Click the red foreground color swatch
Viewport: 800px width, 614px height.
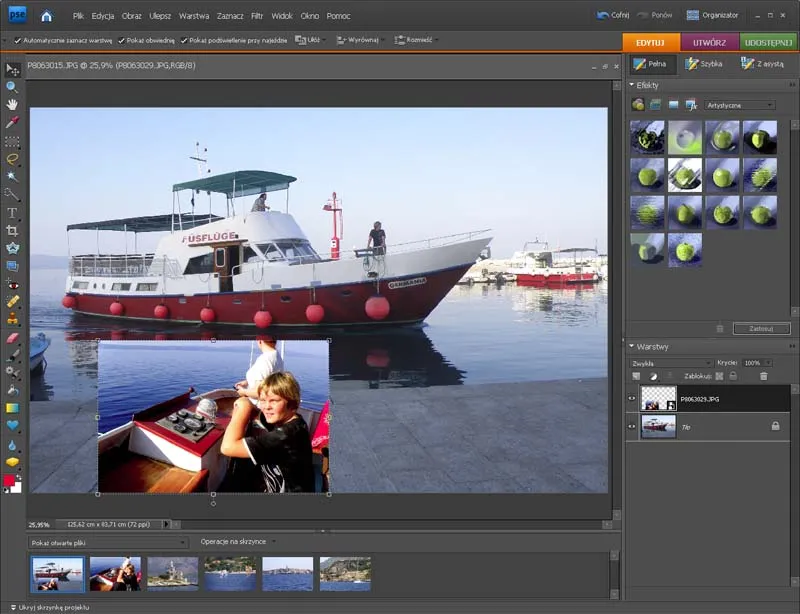coord(9,480)
